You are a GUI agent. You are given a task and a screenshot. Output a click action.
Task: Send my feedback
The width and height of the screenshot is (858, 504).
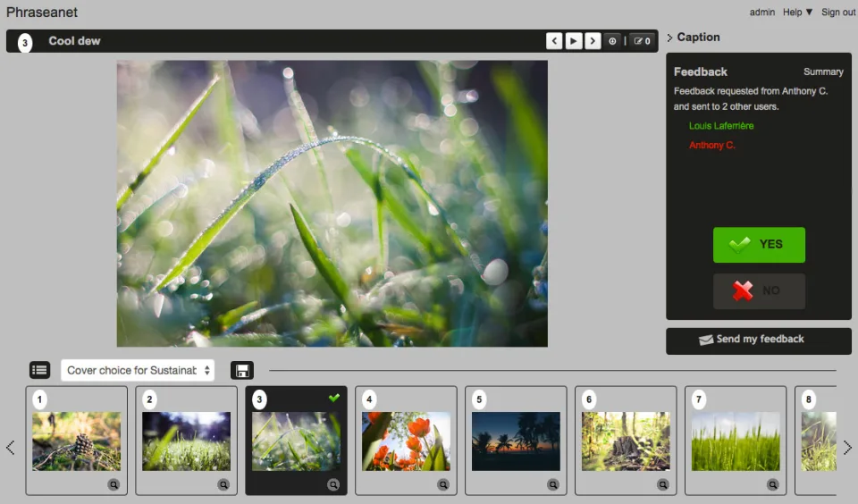[759, 340]
